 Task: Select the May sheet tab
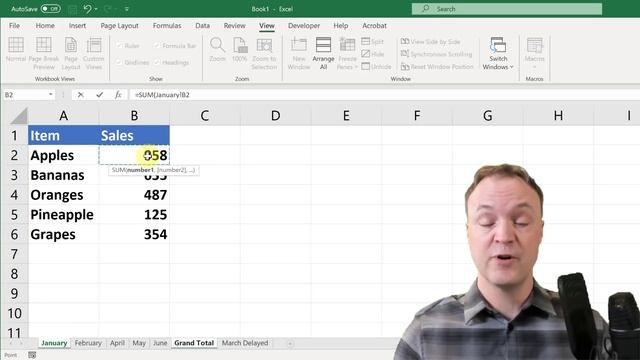pyautogui.click(x=139, y=343)
